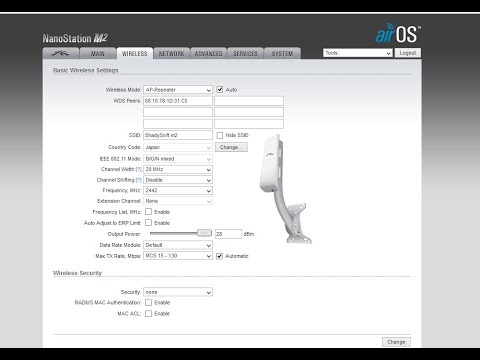Enable the Frequency List checkbox
This screenshot has height=360, width=480.
(149, 212)
